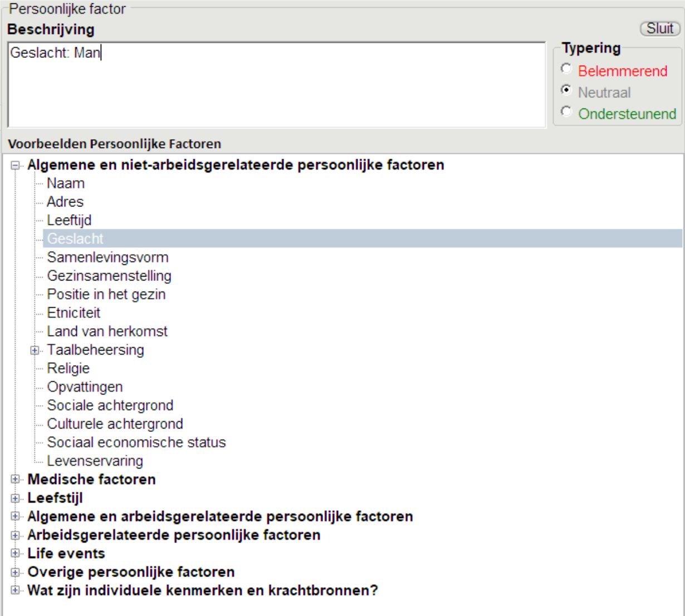Expand the Life events section
The width and height of the screenshot is (685, 616).
(16, 554)
